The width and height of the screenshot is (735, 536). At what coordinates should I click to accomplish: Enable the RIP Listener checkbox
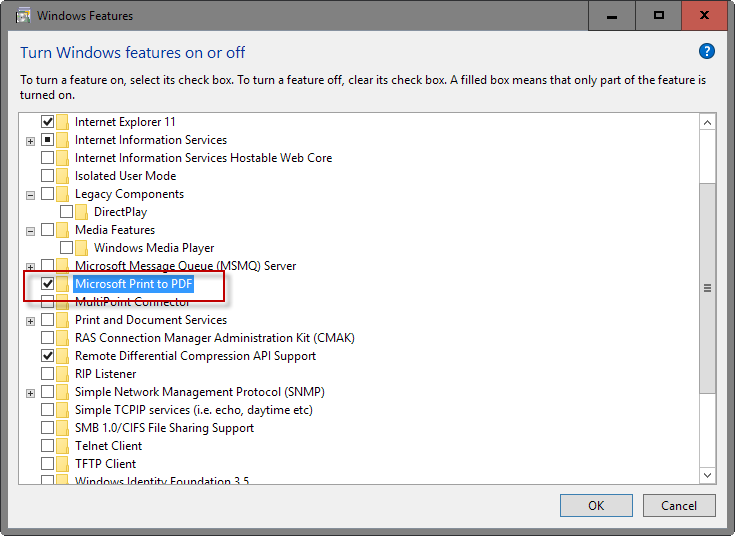[x=47, y=373]
